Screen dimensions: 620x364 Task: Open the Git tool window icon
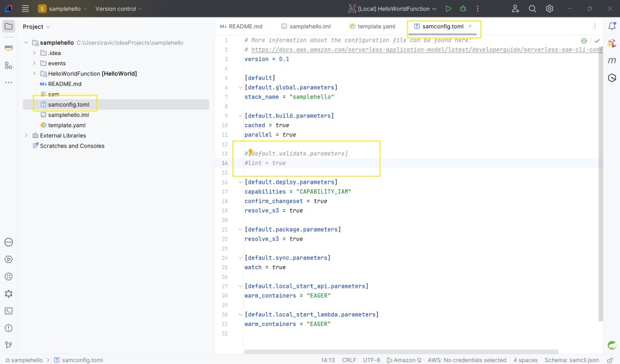coord(8,345)
